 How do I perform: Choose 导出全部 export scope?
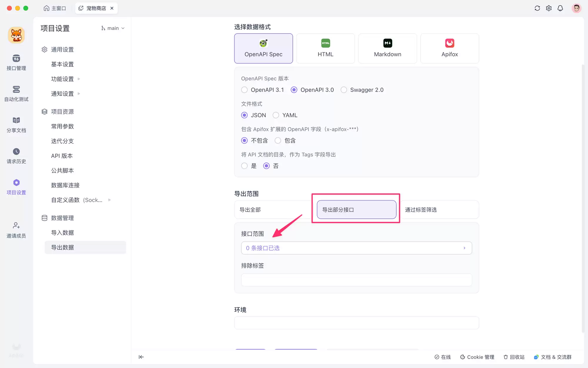pos(273,210)
